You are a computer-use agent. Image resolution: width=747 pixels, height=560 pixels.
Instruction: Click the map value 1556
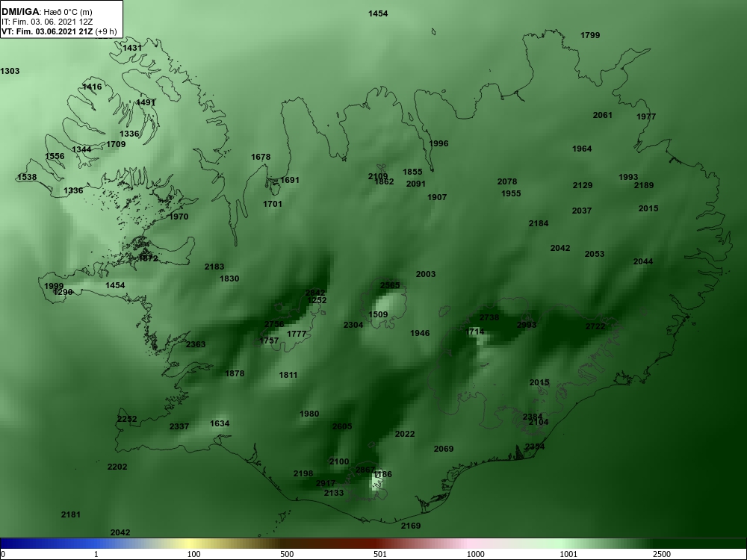pos(55,156)
